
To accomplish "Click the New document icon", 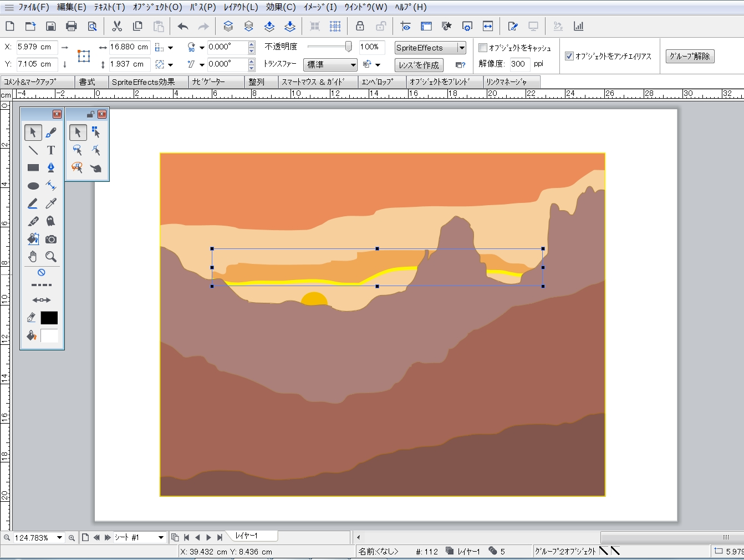I will point(10,26).
